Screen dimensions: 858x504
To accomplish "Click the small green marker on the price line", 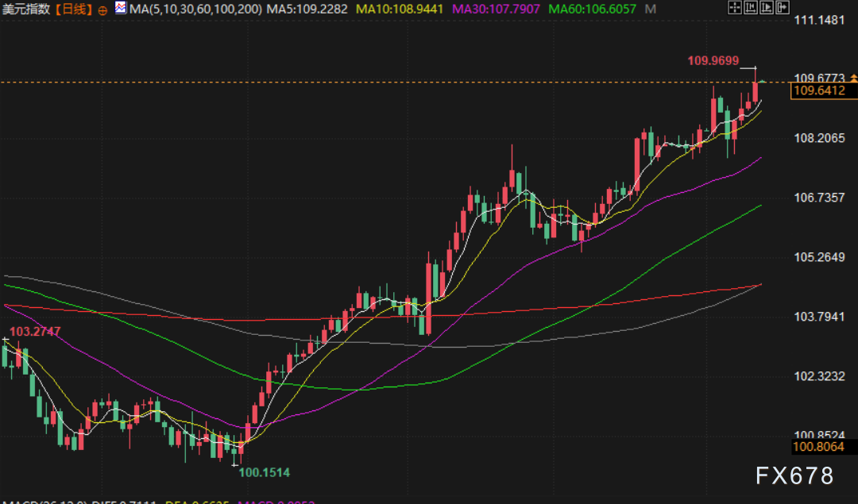I will [x=763, y=81].
